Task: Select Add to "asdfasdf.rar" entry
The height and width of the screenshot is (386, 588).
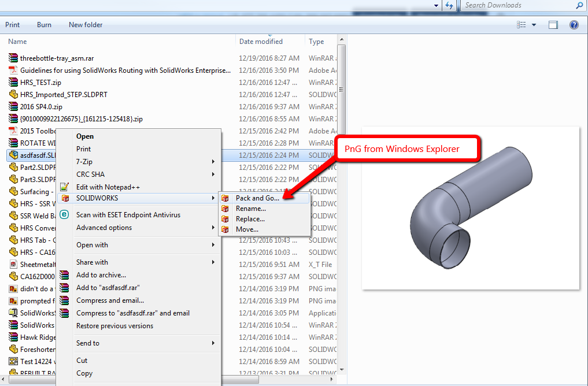Action: pyautogui.click(x=138, y=287)
